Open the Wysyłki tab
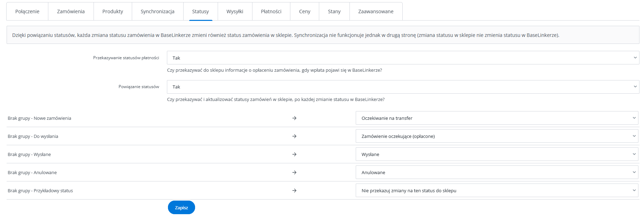 235,11
